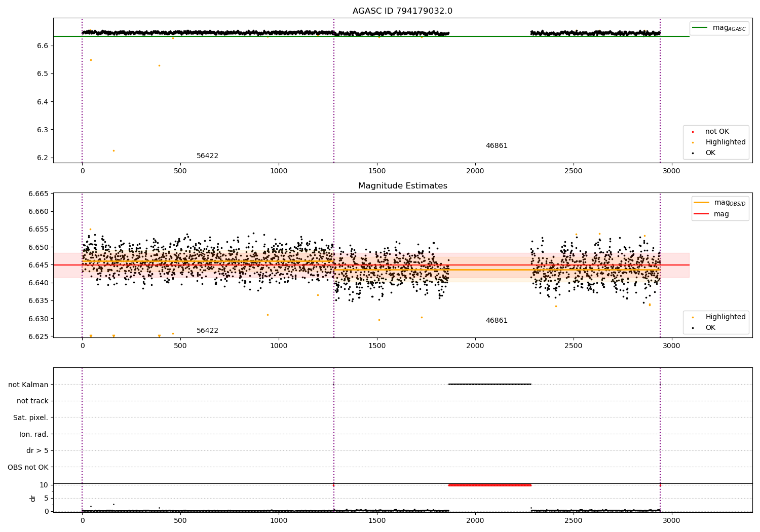Select the 'OBS not OK' row label

point(28,468)
